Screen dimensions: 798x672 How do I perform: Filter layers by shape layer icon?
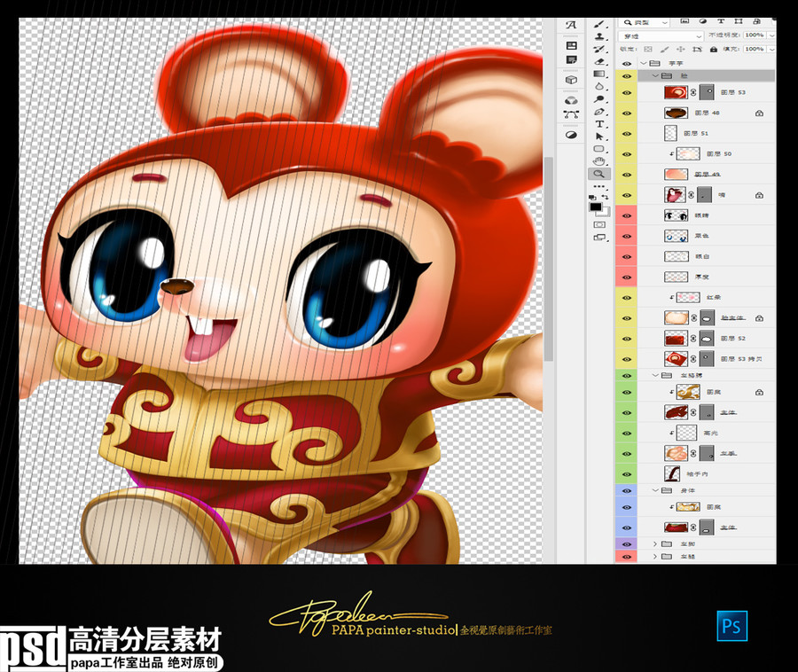[739, 22]
